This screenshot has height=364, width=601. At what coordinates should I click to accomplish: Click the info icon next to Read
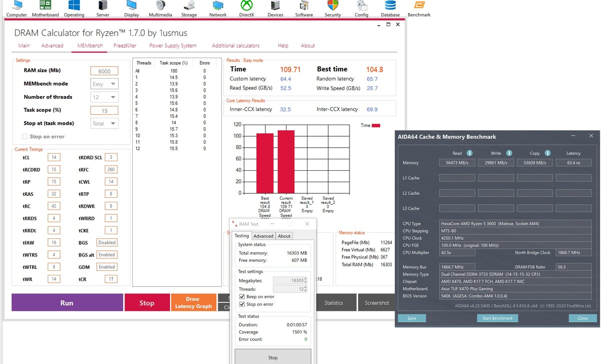470,153
